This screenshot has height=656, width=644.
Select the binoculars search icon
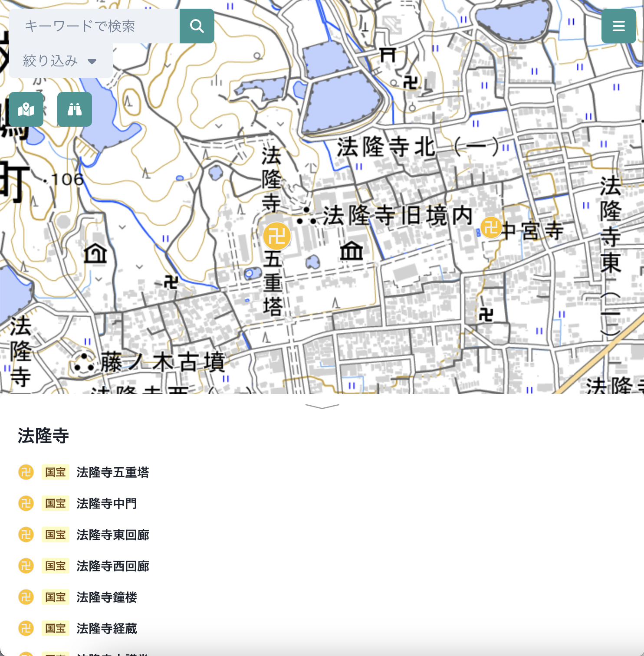pos(74,109)
